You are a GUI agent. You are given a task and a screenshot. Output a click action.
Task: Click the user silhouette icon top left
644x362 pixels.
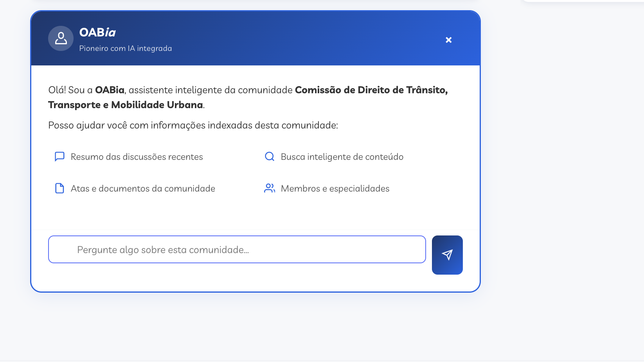point(61,38)
